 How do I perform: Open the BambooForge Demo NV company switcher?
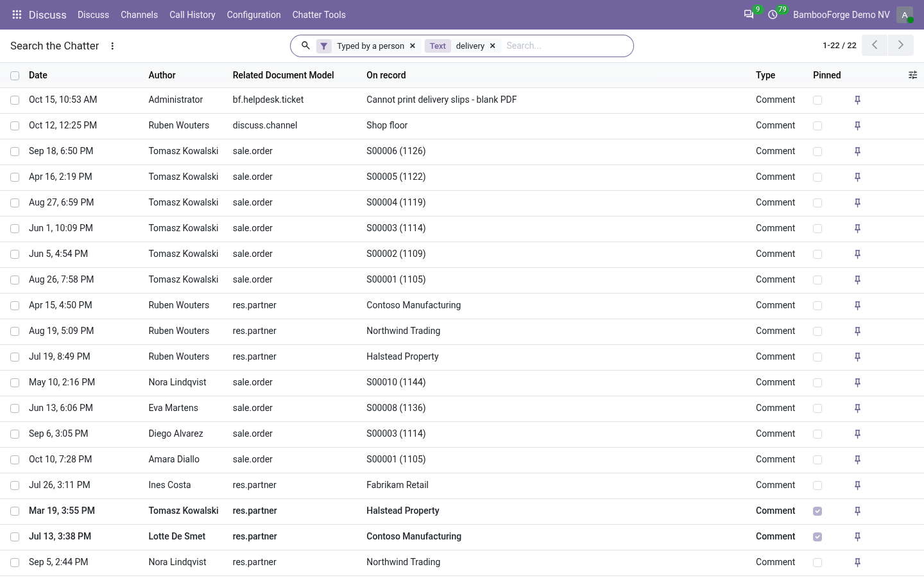[x=841, y=15]
